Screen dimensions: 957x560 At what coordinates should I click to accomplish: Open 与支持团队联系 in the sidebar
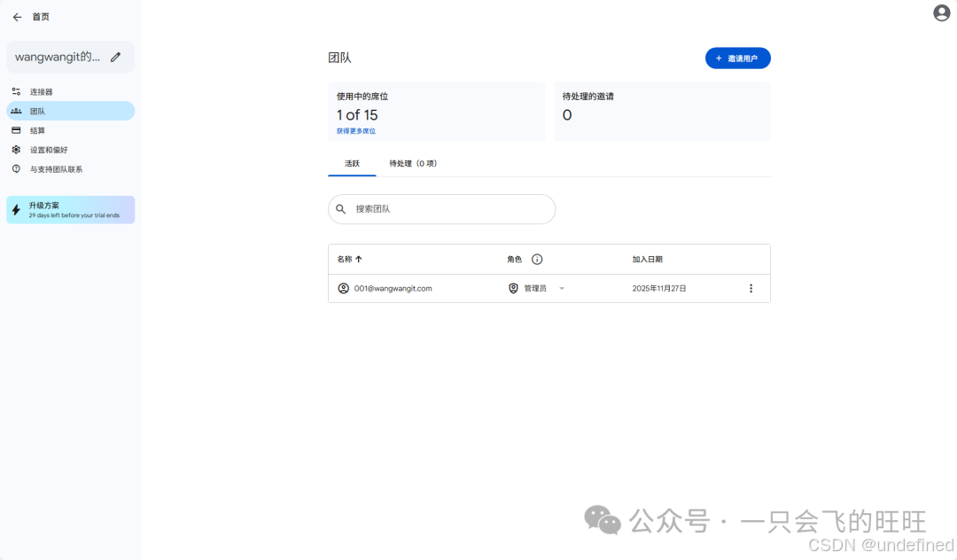point(71,169)
